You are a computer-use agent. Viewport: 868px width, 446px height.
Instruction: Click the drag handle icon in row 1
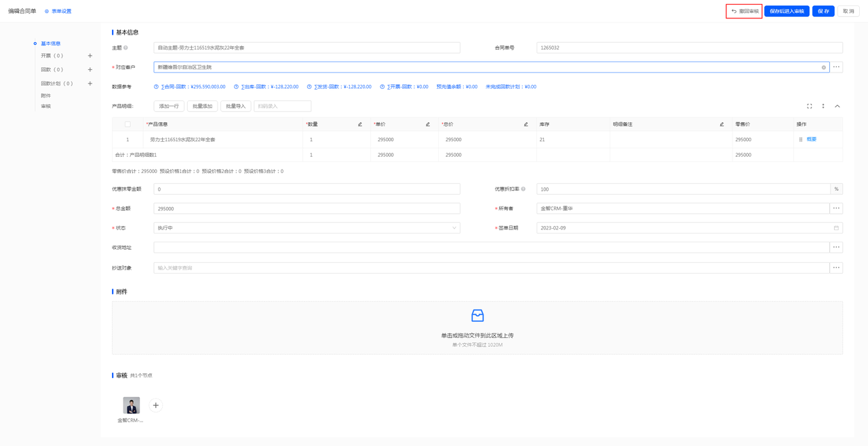801,139
